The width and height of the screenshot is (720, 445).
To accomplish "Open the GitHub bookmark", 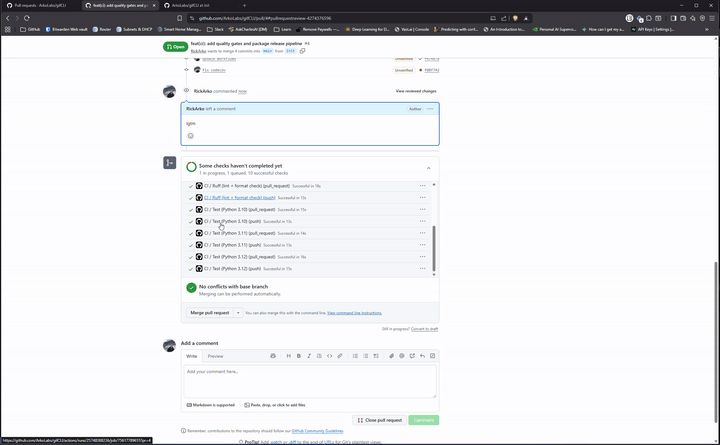I will pos(30,29).
